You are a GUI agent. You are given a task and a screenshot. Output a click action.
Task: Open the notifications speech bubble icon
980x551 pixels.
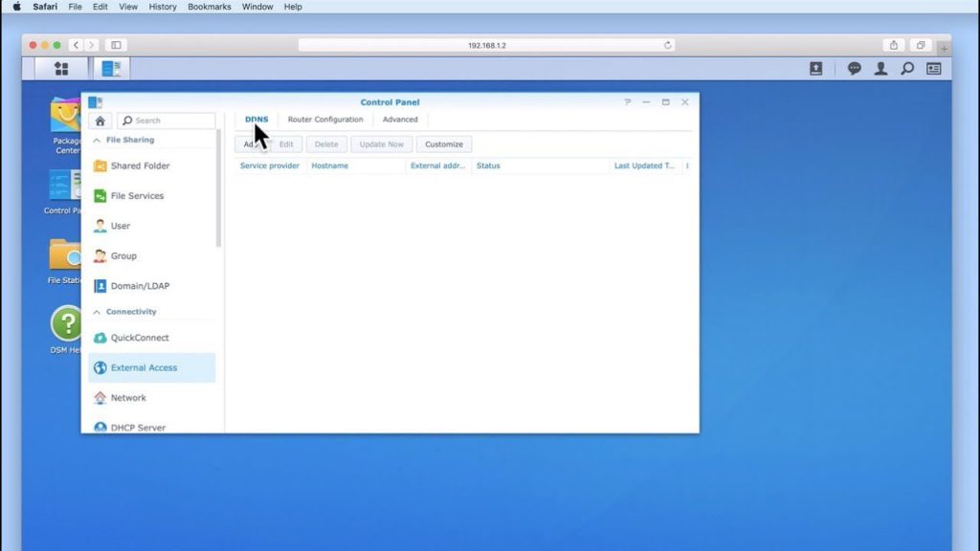click(854, 69)
